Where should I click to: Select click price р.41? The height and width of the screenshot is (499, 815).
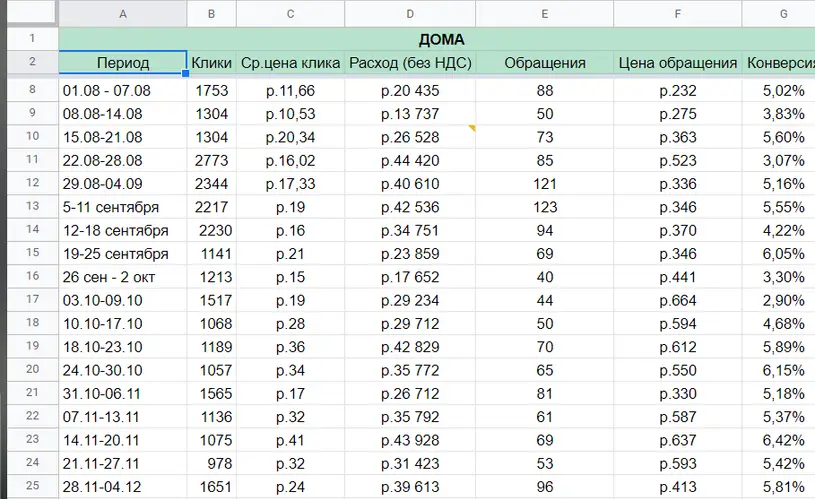tap(291, 440)
